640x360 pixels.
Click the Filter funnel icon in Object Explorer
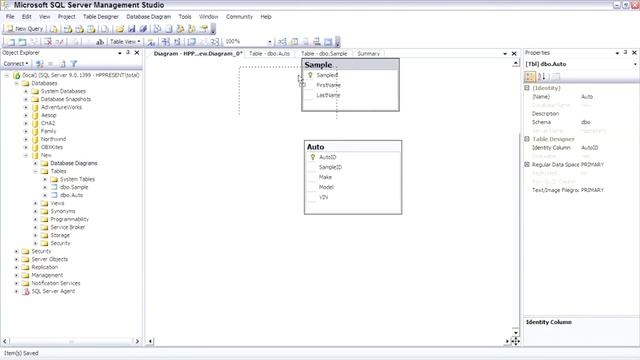[74, 64]
